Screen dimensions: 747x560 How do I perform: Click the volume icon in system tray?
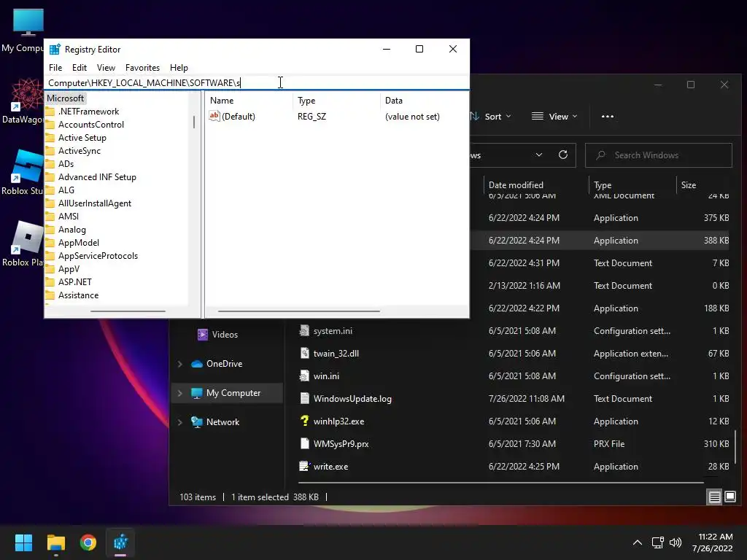[x=675, y=542]
